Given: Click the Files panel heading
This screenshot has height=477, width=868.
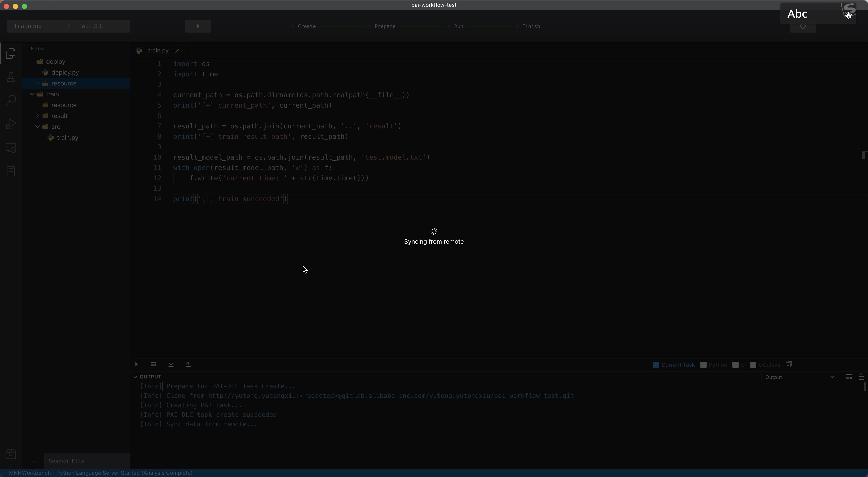Looking at the screenshot, I should (x=37, y=49).
